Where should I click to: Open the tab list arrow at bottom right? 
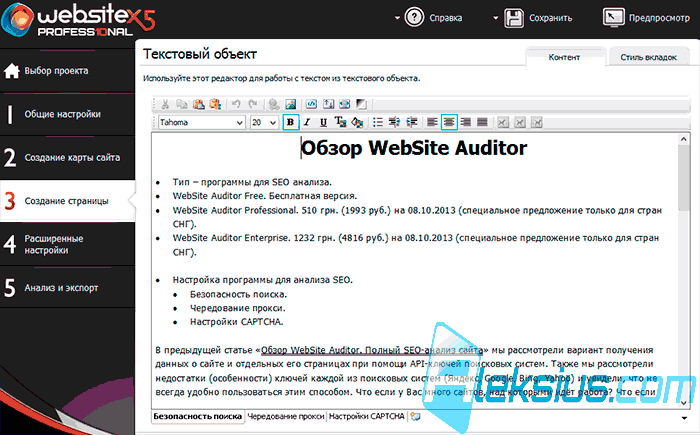point(684,418)
